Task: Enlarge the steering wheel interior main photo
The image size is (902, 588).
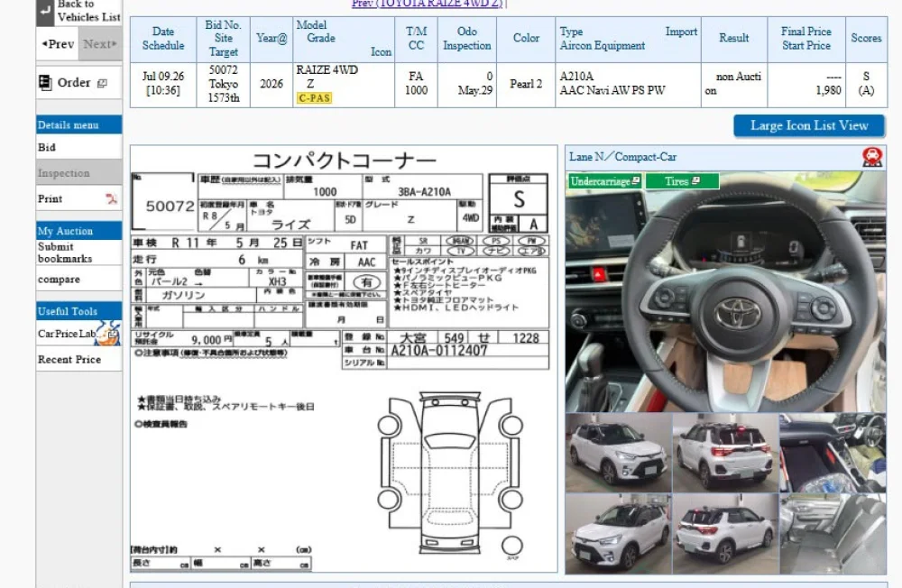Action: click(x=725, y=291)
